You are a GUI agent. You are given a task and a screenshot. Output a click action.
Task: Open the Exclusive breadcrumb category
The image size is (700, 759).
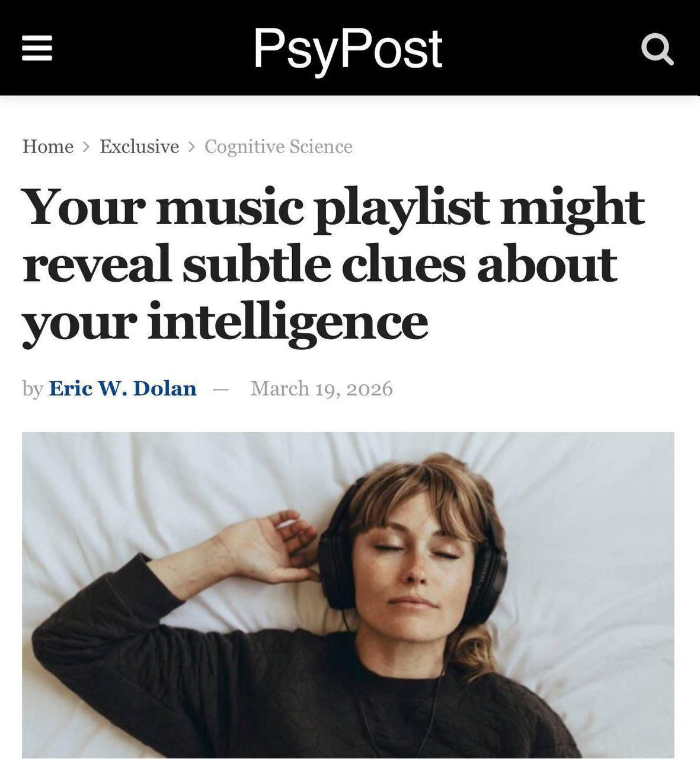[139, 146]
